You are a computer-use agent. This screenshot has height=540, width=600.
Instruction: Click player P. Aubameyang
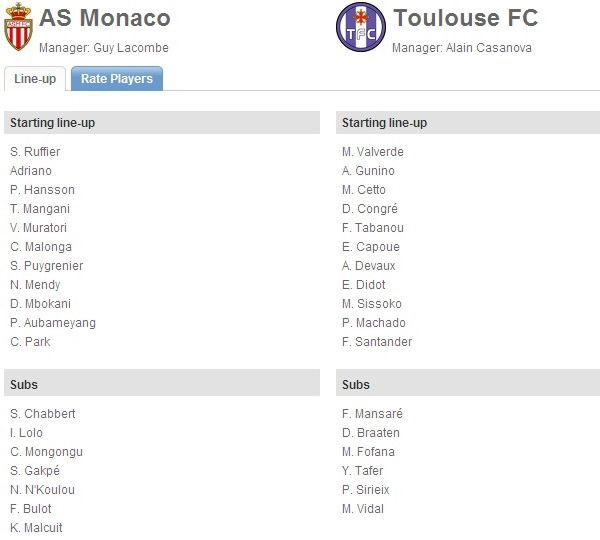click(x=53, y=323)
